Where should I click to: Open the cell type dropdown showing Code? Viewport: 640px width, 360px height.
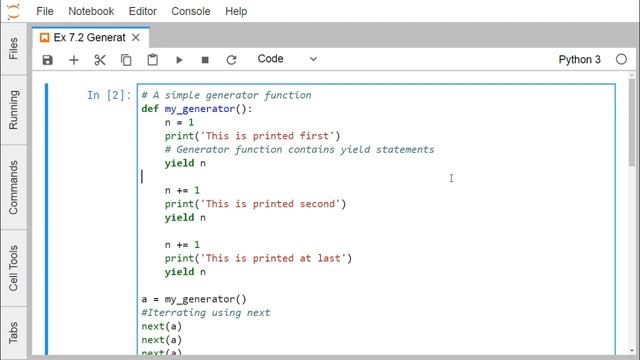coord(287,59)
